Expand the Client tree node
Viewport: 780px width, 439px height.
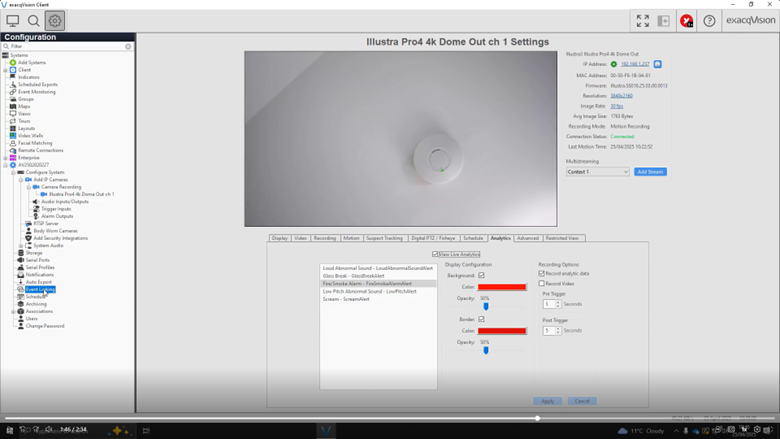click(x=5, y=70)
